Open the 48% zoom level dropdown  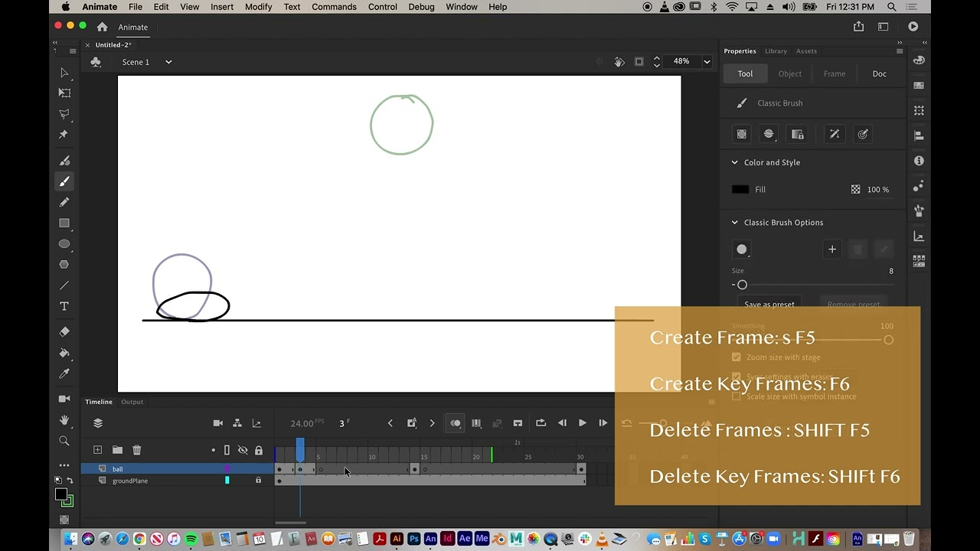point(707,62)
